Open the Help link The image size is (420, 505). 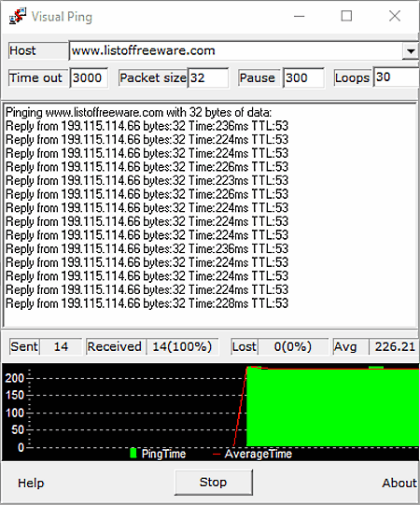[x=31, y=483]
